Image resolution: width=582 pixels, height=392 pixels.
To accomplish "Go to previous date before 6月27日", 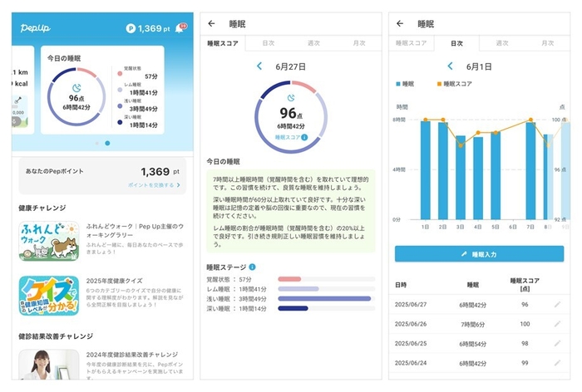I will tap(259, 66).
